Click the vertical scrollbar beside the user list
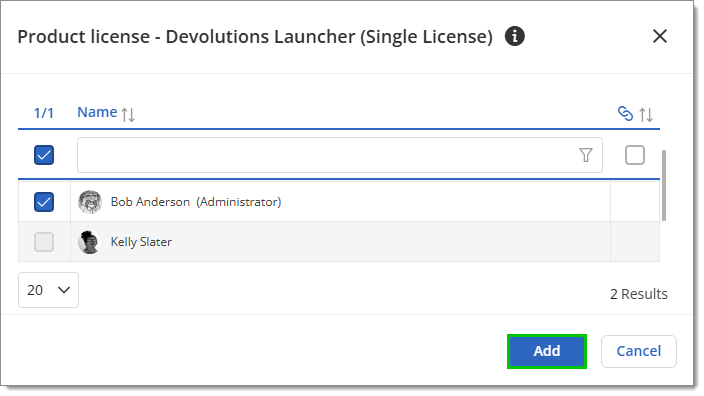The height and width of the screenshot is (396, 704). pyautogui.click(x=664, y=185)
